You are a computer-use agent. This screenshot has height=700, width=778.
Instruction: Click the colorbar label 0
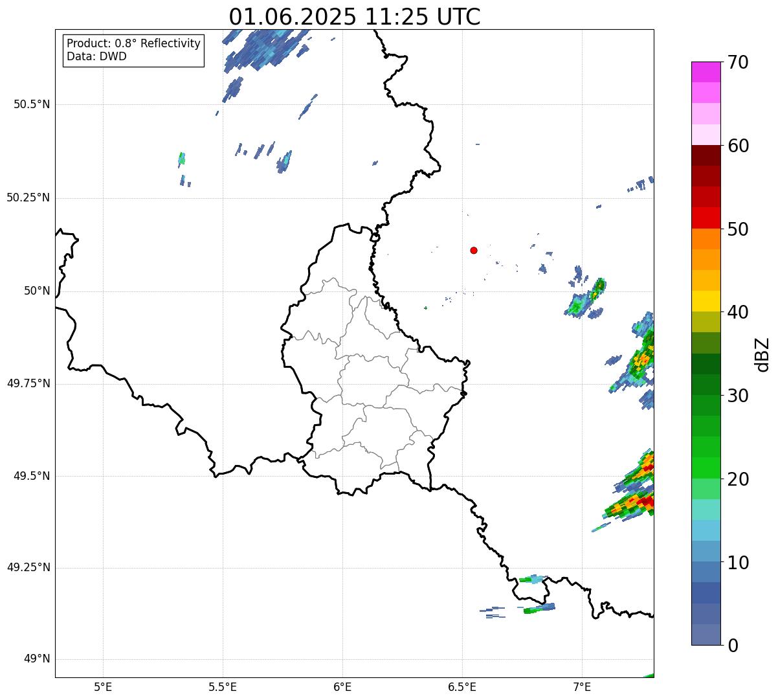coord(733,646)
